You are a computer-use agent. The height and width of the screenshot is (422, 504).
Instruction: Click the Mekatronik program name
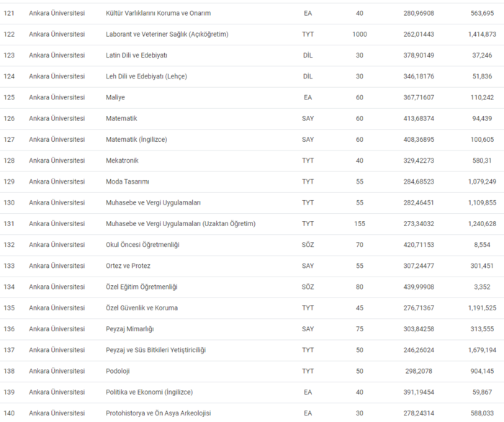point(123,161)
